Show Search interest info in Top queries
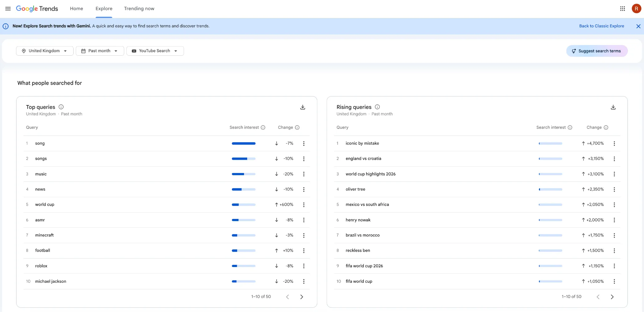 pos(263,127)
